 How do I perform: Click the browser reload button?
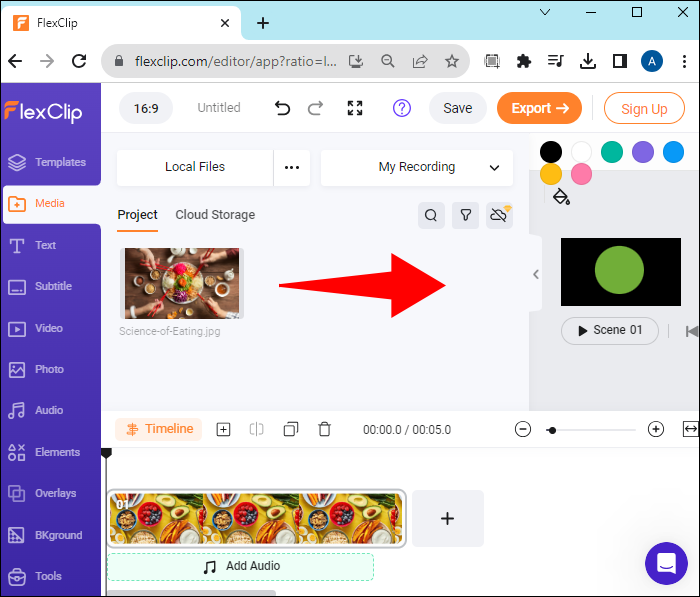click(x=79, y=61)
